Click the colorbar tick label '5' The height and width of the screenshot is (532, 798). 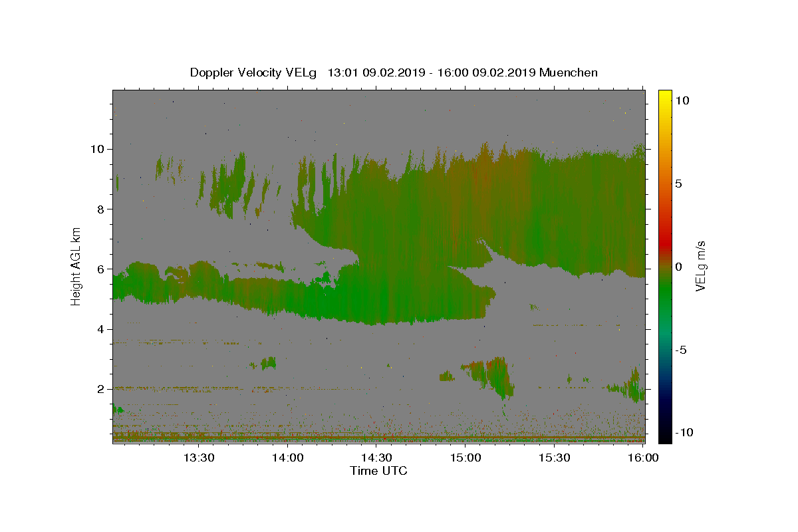(x=679, y=184)
